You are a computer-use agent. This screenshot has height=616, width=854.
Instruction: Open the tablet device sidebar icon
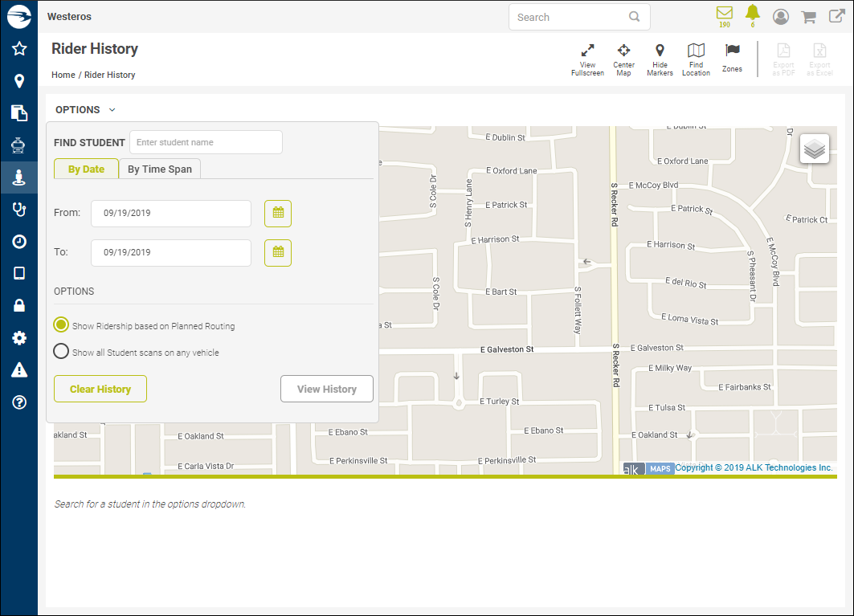pyautogui.click(x=19, y=273)
